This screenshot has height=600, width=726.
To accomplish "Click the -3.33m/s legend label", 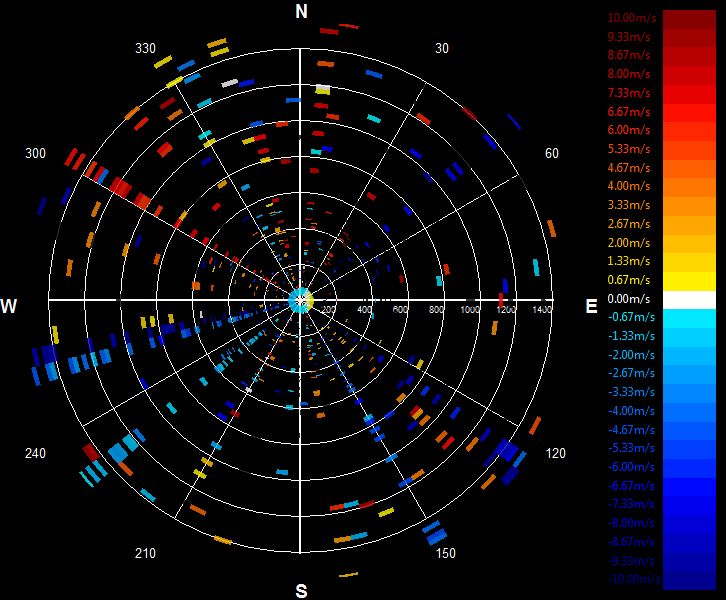I will pyautogui.click(x=632, y=392).
